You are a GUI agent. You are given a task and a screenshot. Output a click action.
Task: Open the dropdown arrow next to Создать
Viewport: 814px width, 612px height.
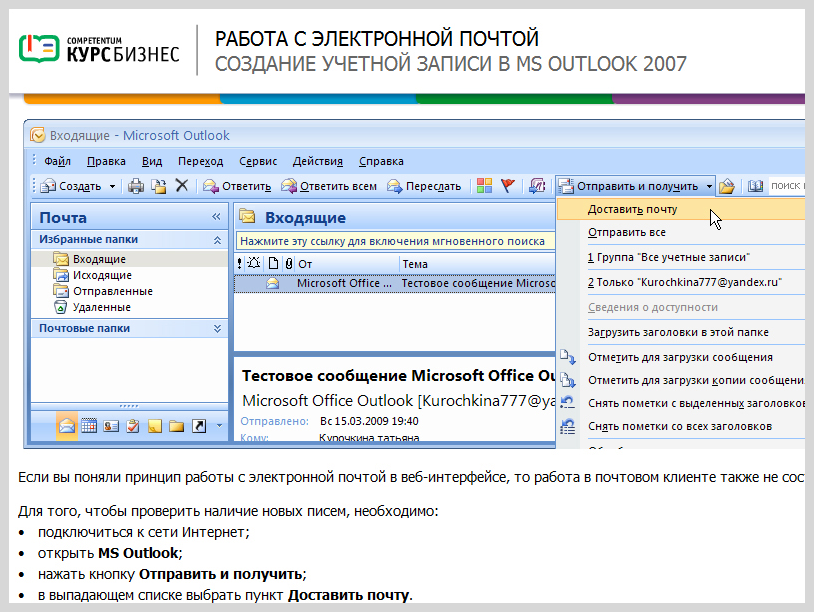click(112, 186)
